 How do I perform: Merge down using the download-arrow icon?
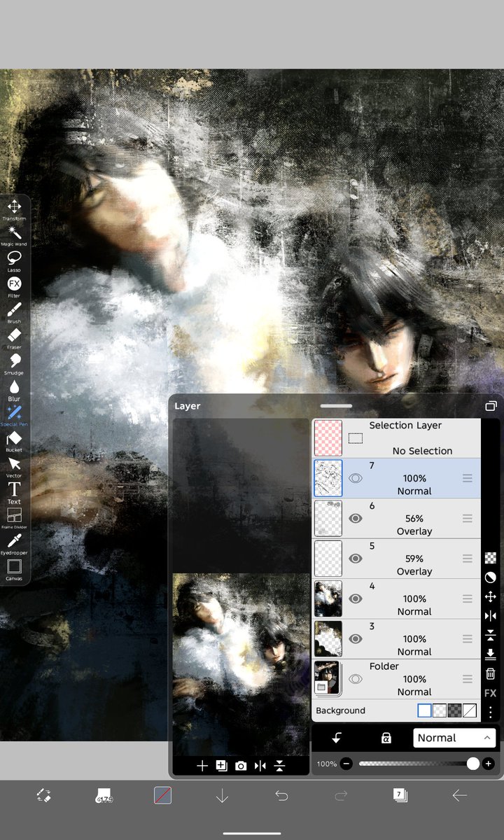490,654
